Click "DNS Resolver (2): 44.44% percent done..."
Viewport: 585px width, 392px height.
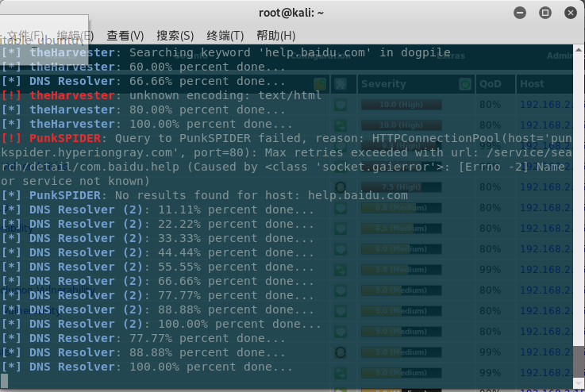click(157, 252)
